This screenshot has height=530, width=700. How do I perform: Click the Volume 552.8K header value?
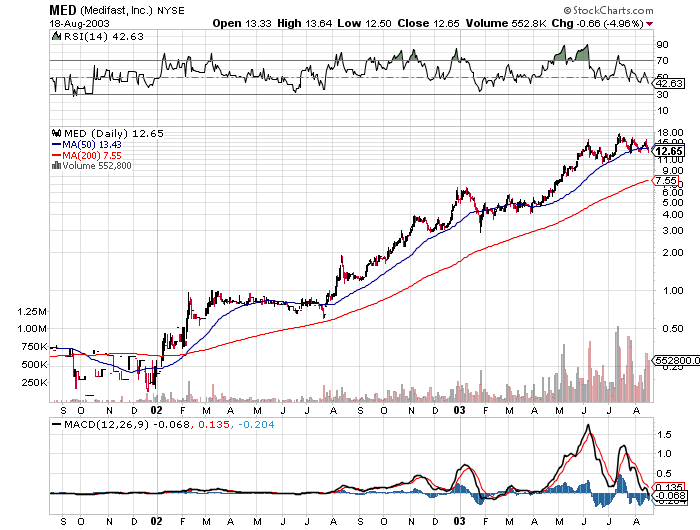point(506,23)
